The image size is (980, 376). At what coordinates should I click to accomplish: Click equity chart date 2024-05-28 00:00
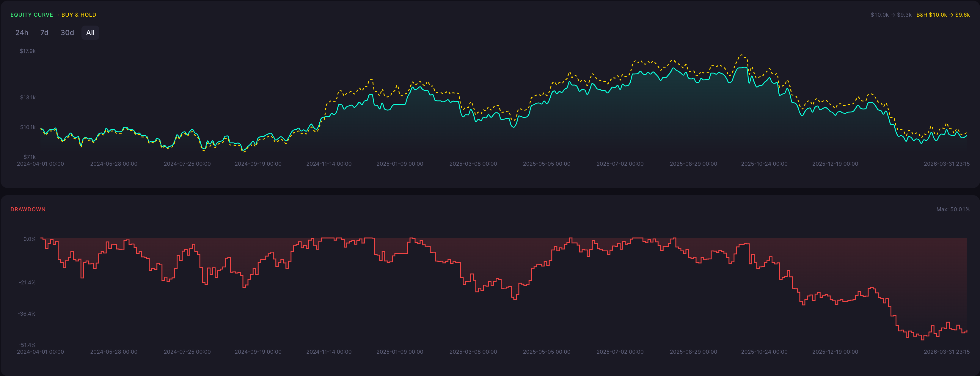pos(114,164)
